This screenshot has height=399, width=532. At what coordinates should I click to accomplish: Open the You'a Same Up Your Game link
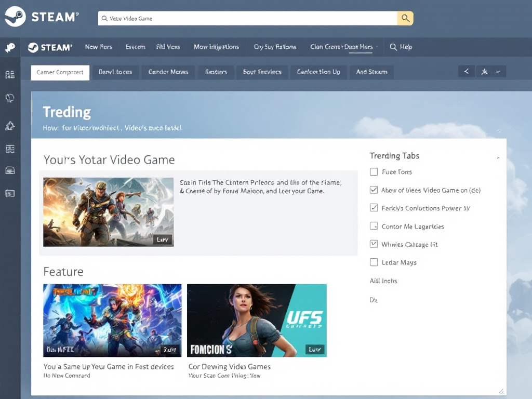pyautogui.click(x=109, y=367)
